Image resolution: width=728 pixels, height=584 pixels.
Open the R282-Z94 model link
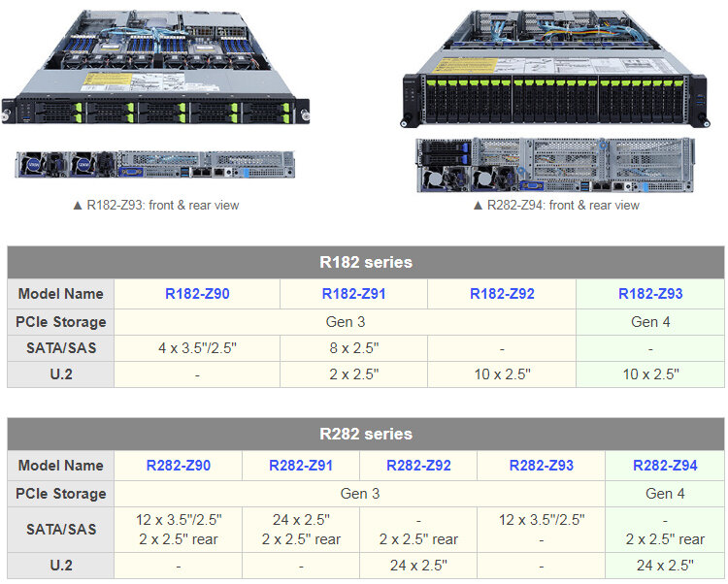point(665,466)
